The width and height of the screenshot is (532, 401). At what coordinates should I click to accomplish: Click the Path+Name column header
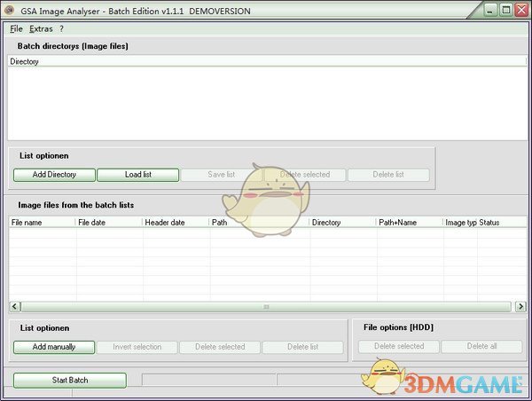pos(410,223)
